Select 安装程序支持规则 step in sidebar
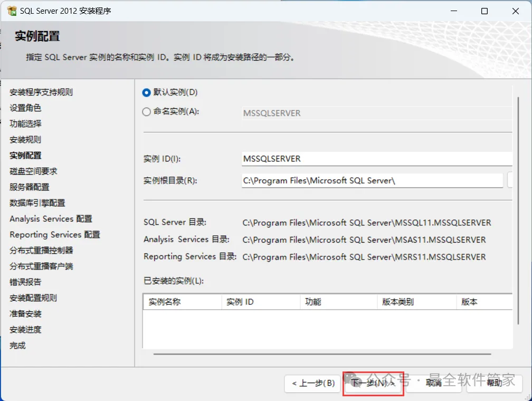 [x=41, y=92]
